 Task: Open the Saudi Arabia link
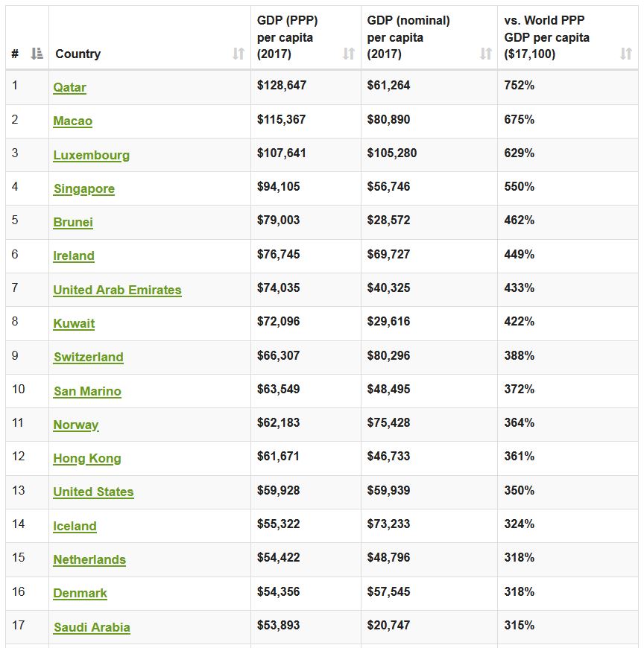(91, 626)
